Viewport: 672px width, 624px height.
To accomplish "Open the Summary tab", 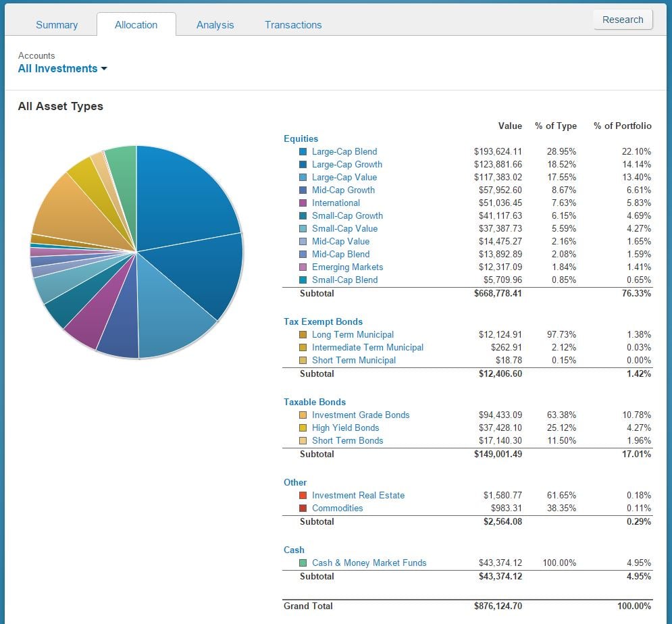I will coord(57,25).
